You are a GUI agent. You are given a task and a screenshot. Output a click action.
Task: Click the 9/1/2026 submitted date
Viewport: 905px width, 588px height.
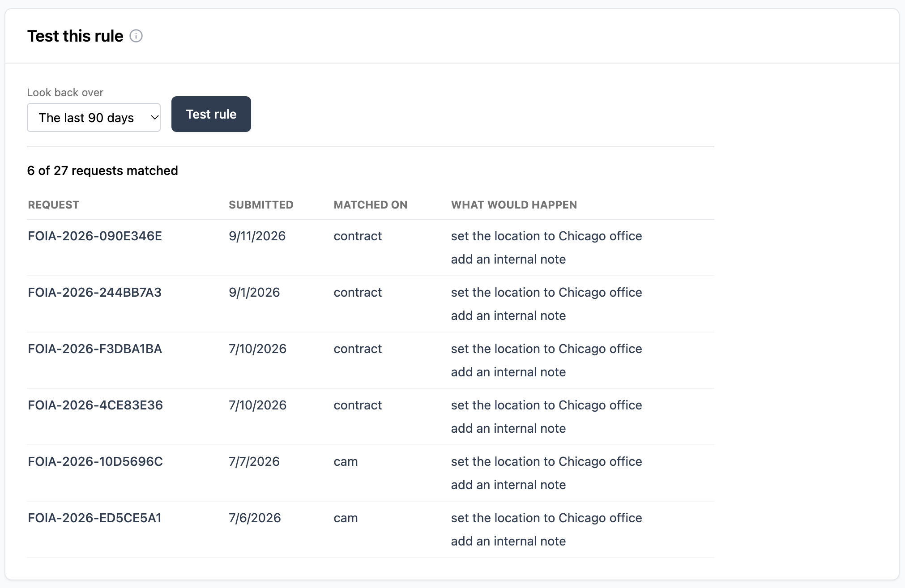pos(254,292)
